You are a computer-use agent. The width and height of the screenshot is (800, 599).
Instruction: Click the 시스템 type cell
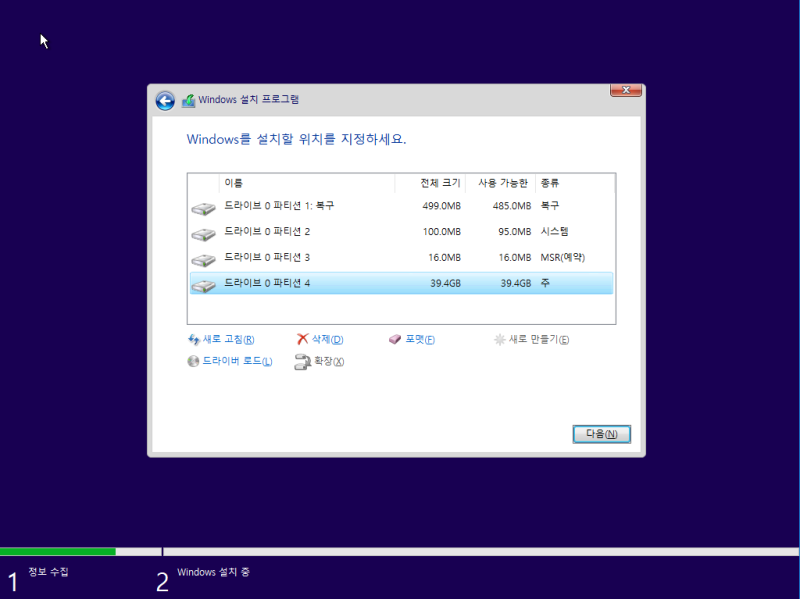(555, 232)
